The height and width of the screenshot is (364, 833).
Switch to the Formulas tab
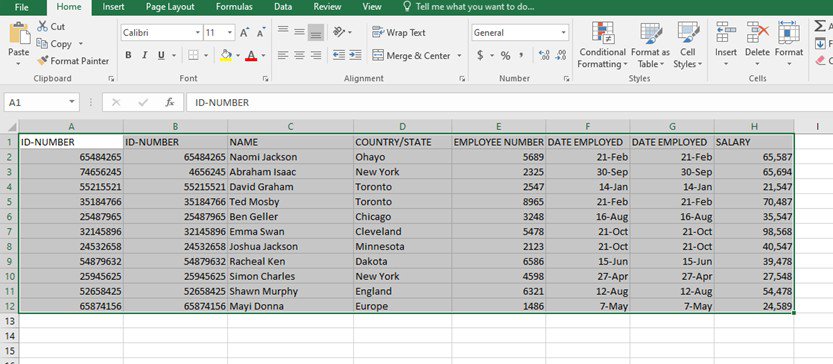[234, 7]
